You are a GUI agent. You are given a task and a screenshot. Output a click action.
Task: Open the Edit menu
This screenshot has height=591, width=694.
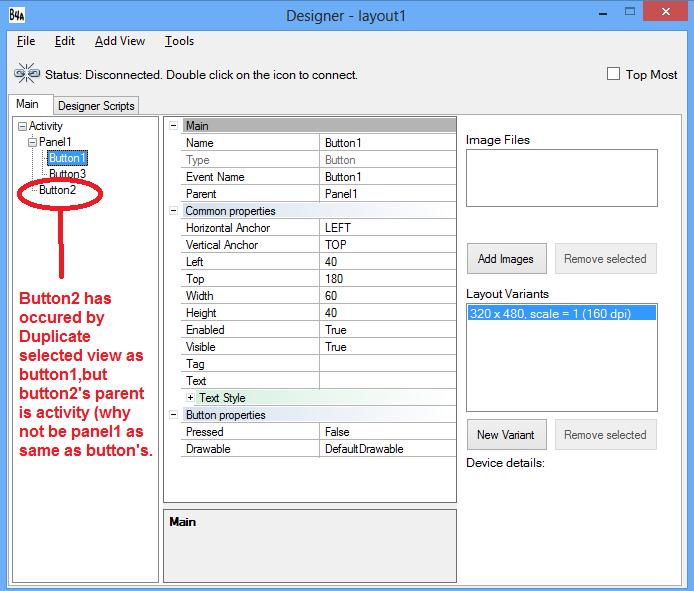point(65,41)
